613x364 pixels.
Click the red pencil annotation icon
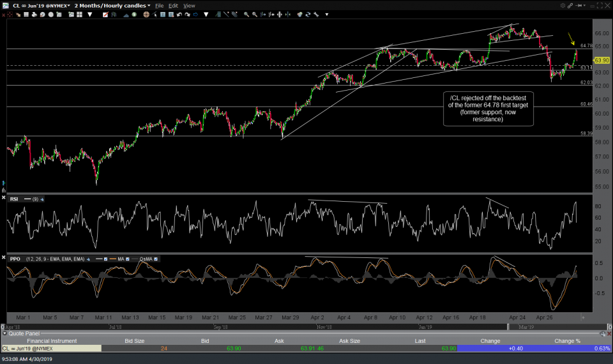tap(105, 15)
